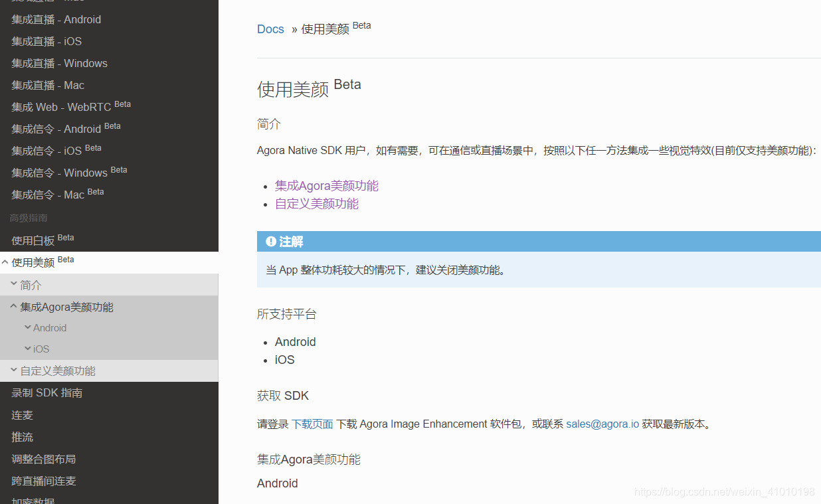Click Android in supported platforms list

tap(296, 342)
